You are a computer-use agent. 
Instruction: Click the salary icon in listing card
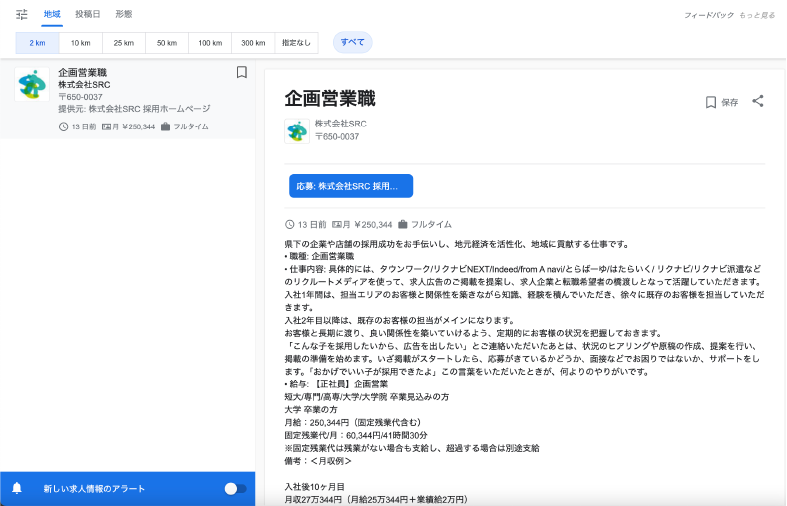coord(106,127)
